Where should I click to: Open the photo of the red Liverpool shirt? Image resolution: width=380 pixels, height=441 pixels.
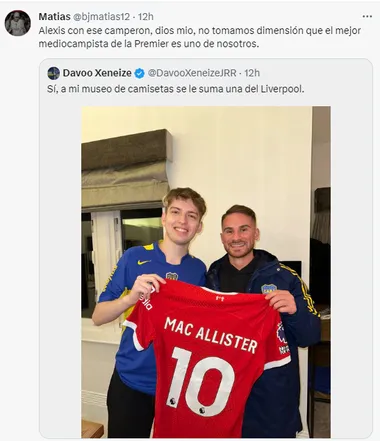tap(206, 272)
